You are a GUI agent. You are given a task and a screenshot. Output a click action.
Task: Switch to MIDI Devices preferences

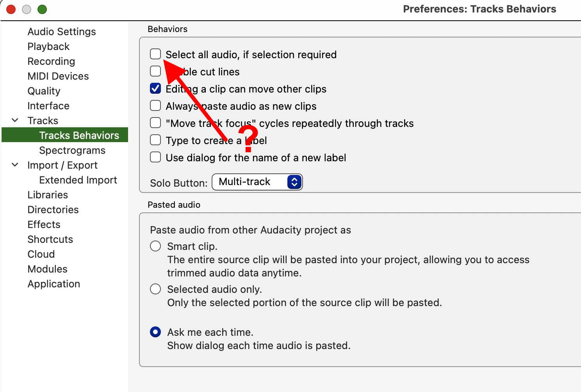tap(58, 76)
